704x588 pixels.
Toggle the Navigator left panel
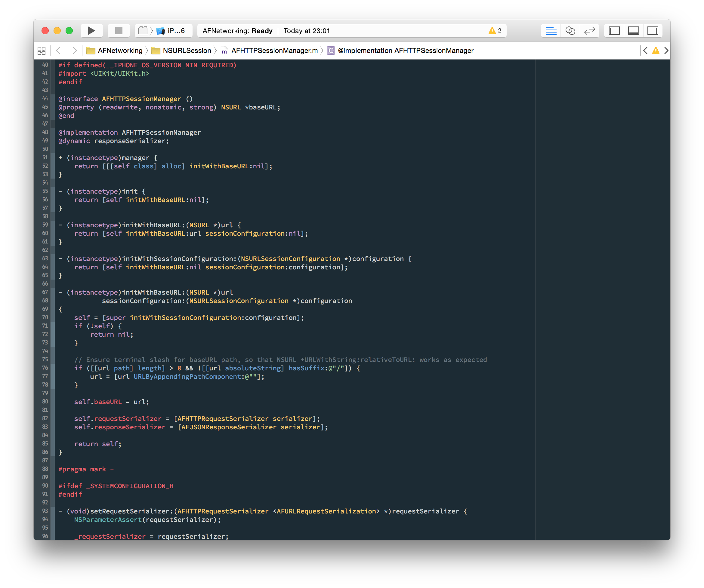pyautogui.click(x=614, y=31)
